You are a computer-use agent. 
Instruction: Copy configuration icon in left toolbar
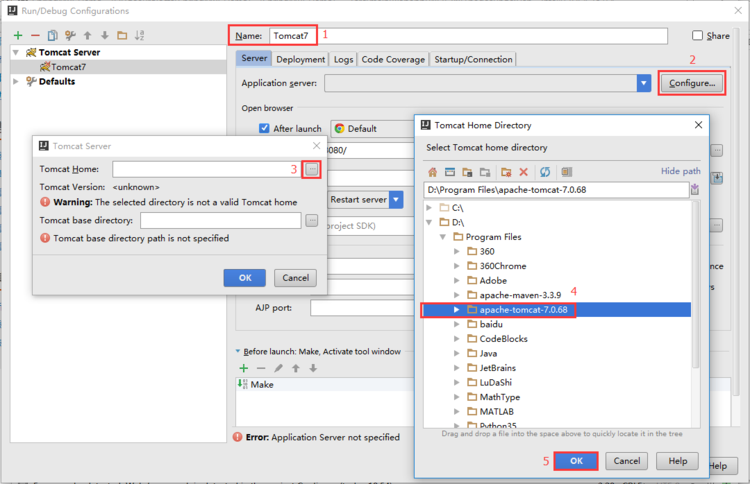click(53, 35)
